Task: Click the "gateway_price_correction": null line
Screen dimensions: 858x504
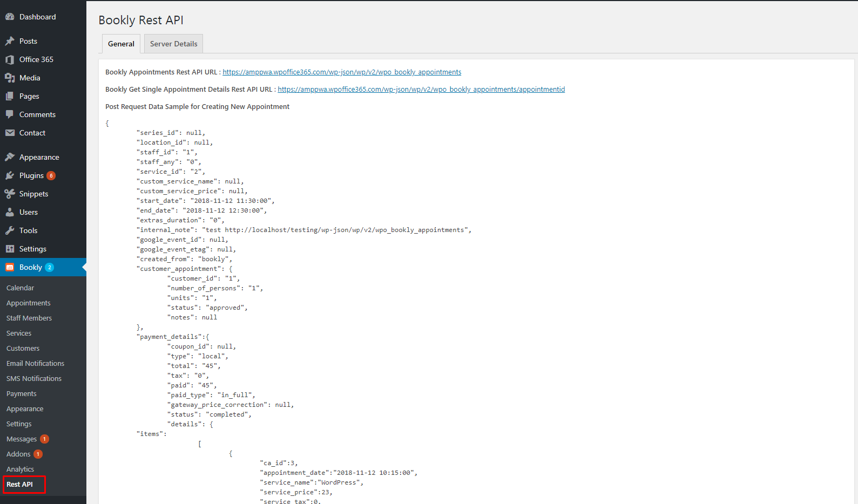Action: coord(231,405)
